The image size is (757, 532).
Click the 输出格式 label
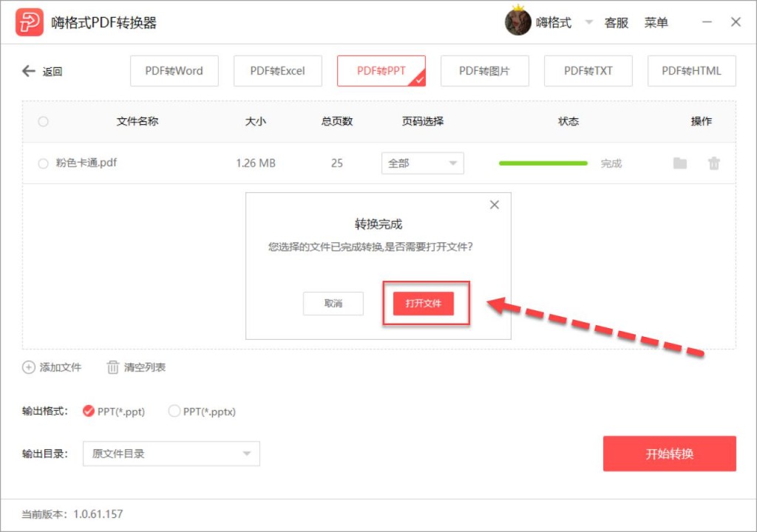pos(44,412)
